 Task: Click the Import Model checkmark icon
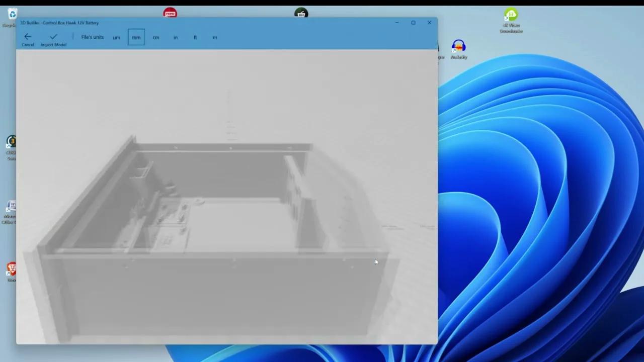coord(53,36)
